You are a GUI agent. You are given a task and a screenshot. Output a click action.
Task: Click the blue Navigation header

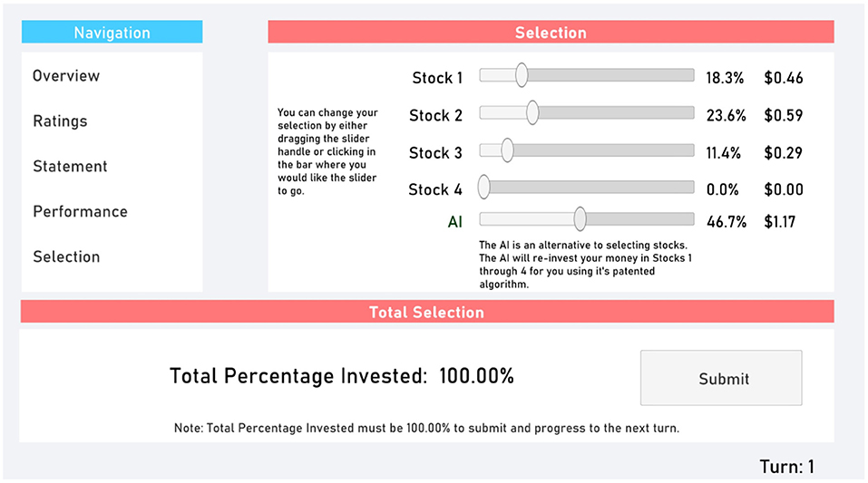pyautogui.click(x=112, y=32)
